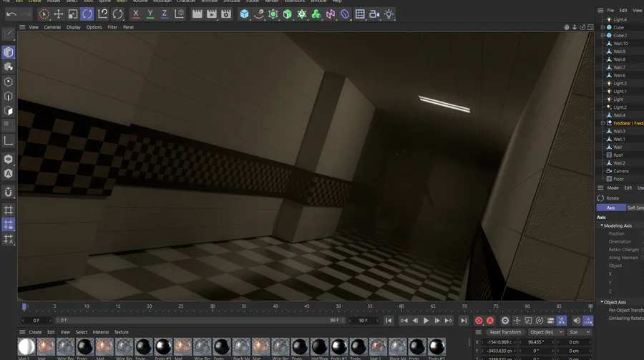Toggle viewport solo eye icon
This screenshot has height=360, width=644.
point(8,159)
